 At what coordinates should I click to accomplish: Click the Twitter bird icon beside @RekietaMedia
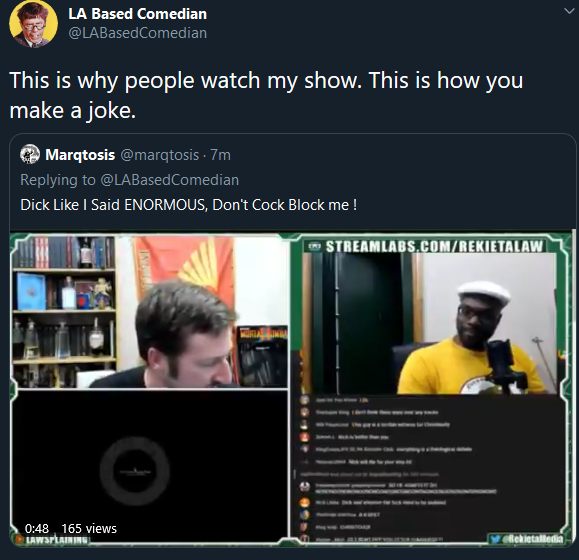[495, 539]
